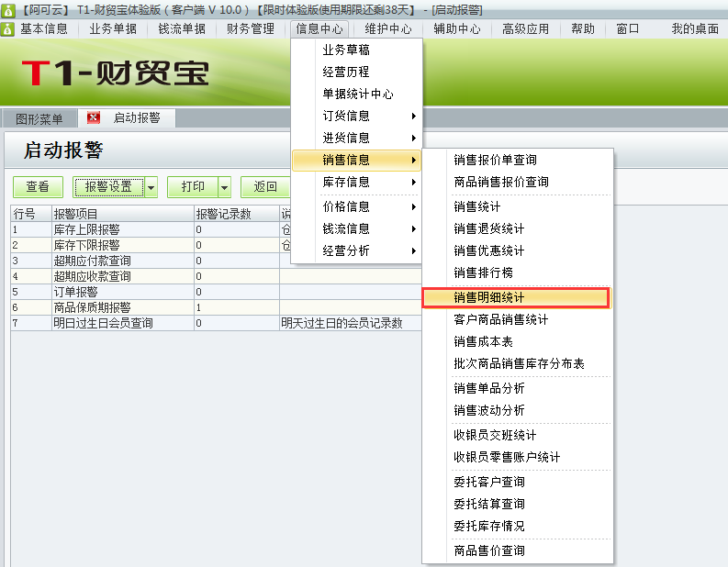Image resolution: width=728 pixels, height=567 pixels.
Task: Expand the 打印 dropdown arrow
Action: (225, 187)
